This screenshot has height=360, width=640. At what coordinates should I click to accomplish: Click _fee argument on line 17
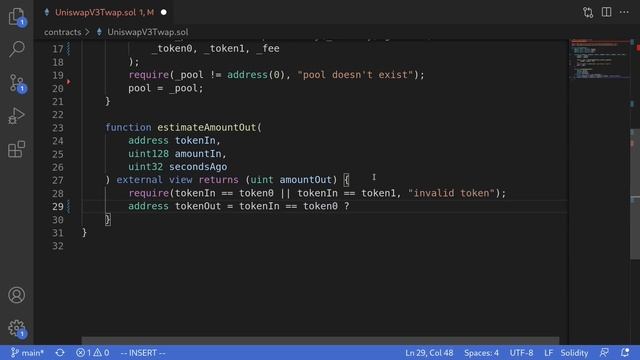[x=268, y=49]
